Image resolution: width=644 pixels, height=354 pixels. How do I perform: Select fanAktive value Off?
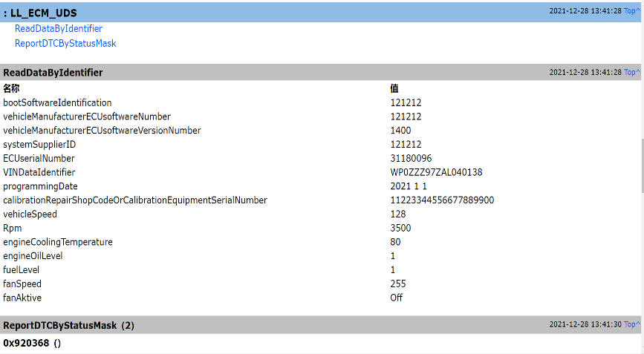tap(397, 298)
